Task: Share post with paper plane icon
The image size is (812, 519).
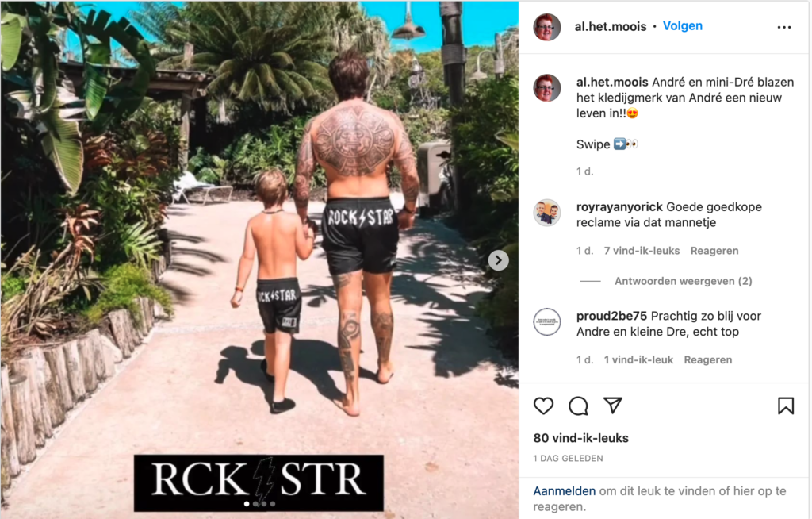Action: [613, 406]
